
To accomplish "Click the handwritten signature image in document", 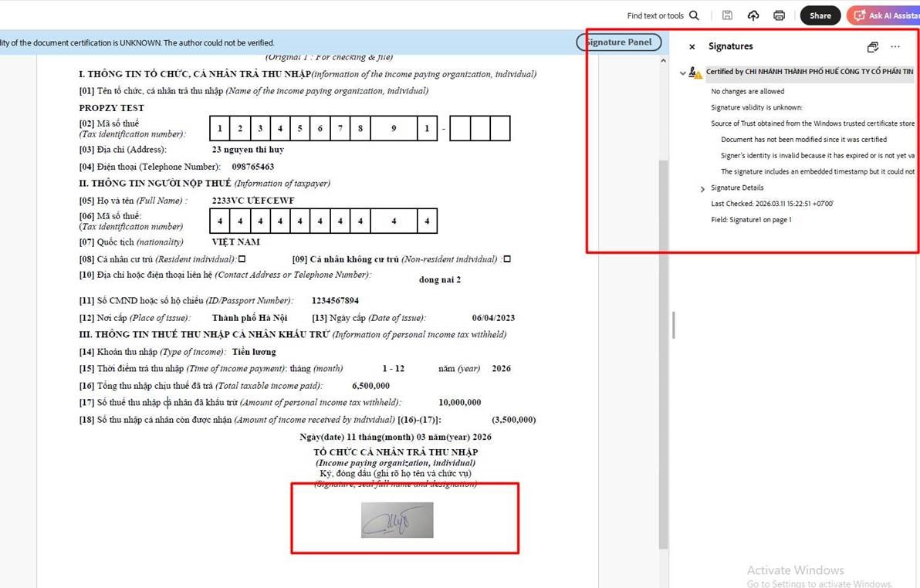I will [x=397, y=520].
